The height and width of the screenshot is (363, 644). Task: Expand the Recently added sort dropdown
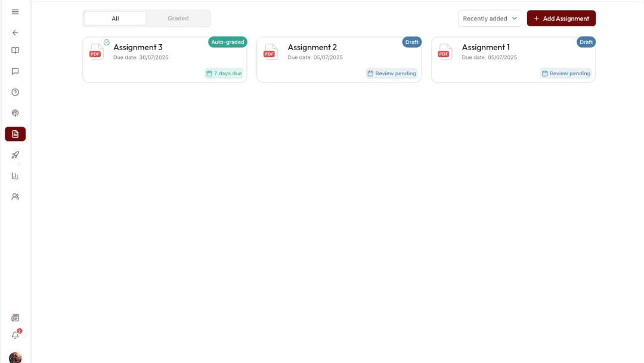pos(490,19)
